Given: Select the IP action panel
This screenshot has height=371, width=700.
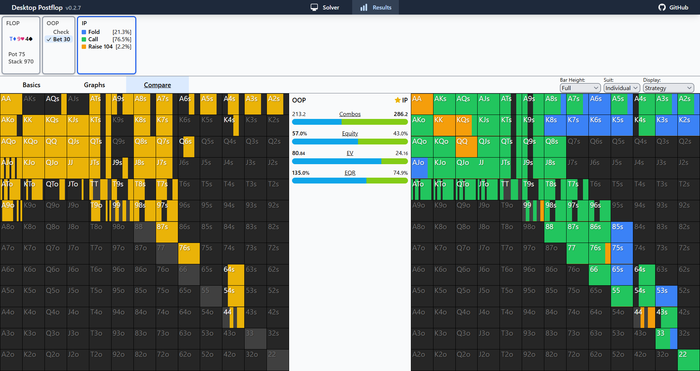Looking at the screenshot, I should (x=106, y=45).
